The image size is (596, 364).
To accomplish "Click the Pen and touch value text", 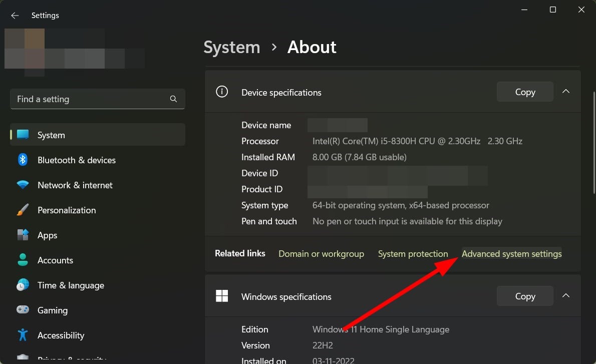I will [407, 221].
